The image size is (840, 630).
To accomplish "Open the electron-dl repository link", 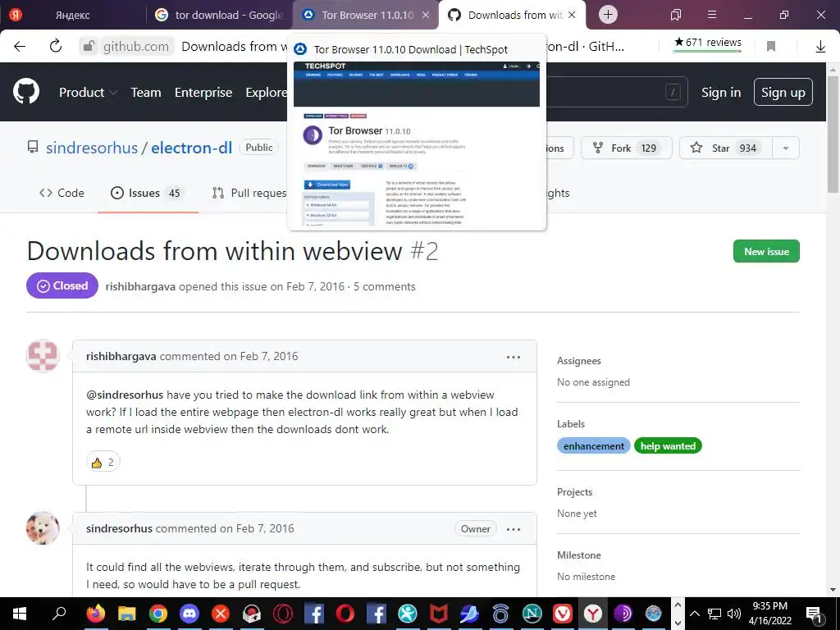I will pos(191,148).
